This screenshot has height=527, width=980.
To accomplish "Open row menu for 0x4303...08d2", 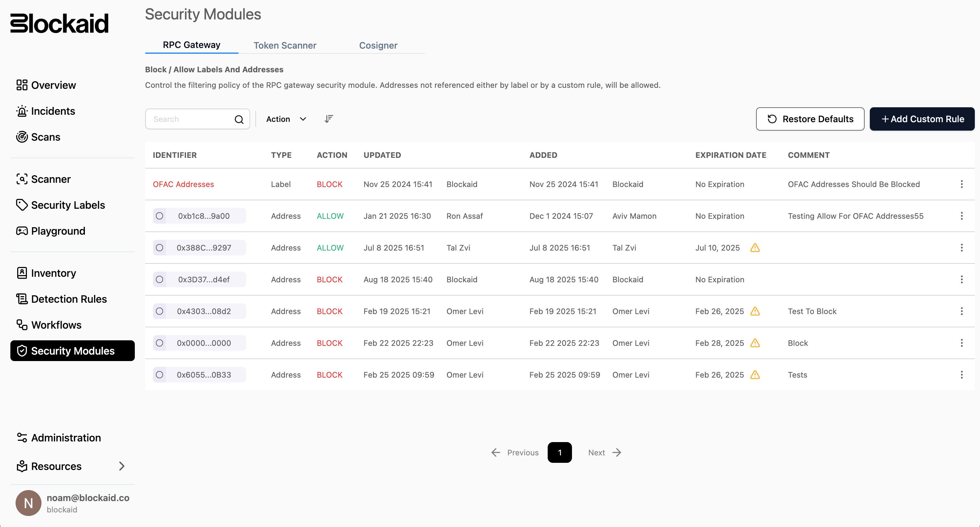I will click(x=961, y=311).
